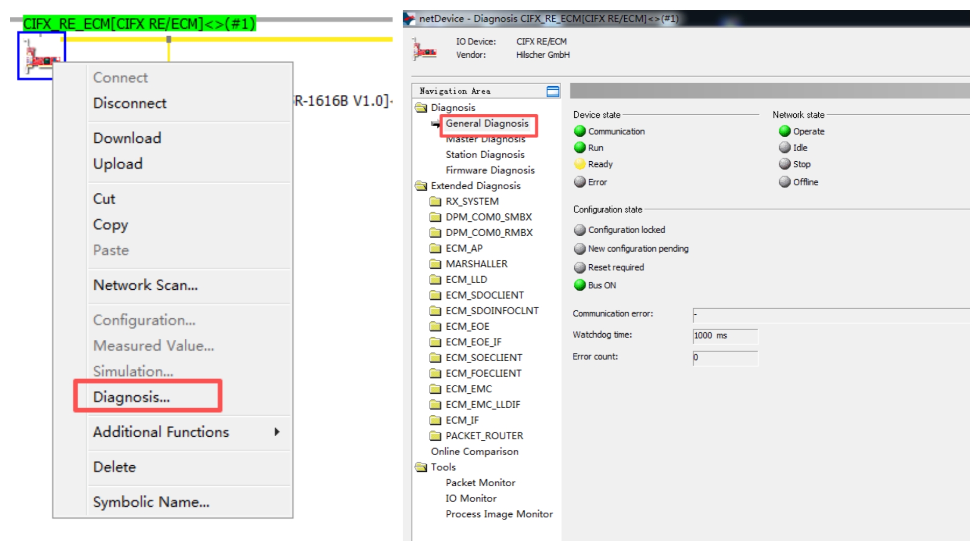Expand Additional Functions submenu arrow
Screen dimensions: 980x551
coord(277,432)
